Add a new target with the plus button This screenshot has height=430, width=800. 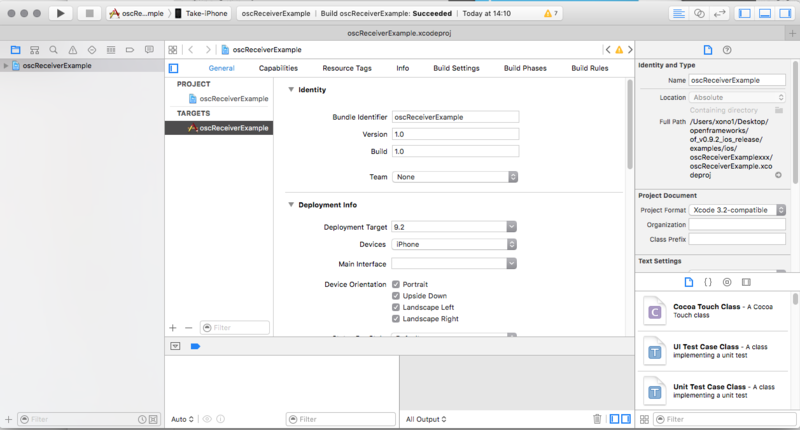(x=172, y=328)
